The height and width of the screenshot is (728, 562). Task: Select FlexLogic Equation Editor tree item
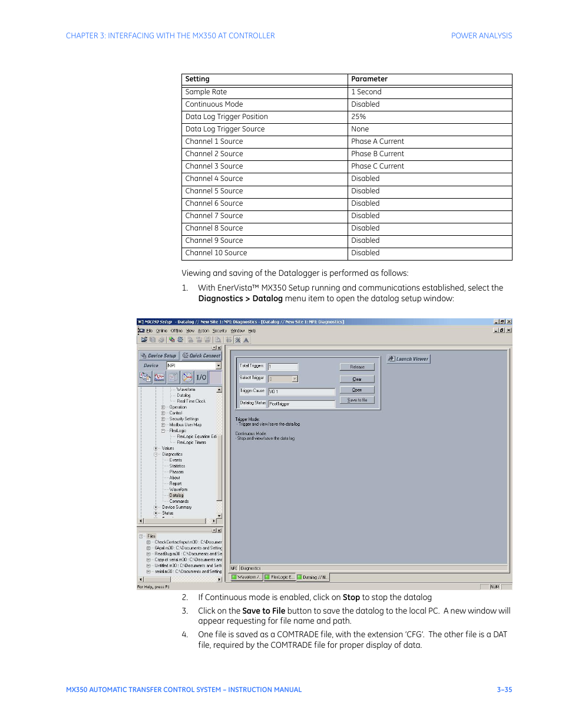tap(197, 437)
